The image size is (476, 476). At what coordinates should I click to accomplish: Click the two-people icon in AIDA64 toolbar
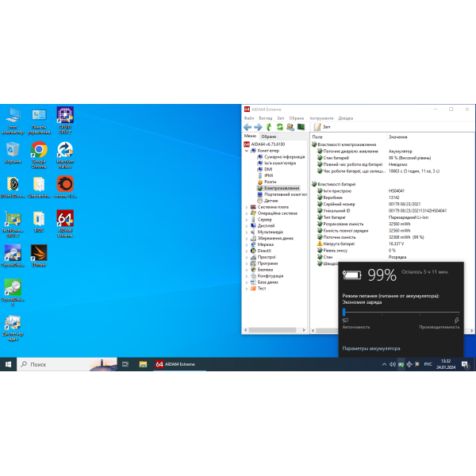pyautogui.click(x=290, y=127)
